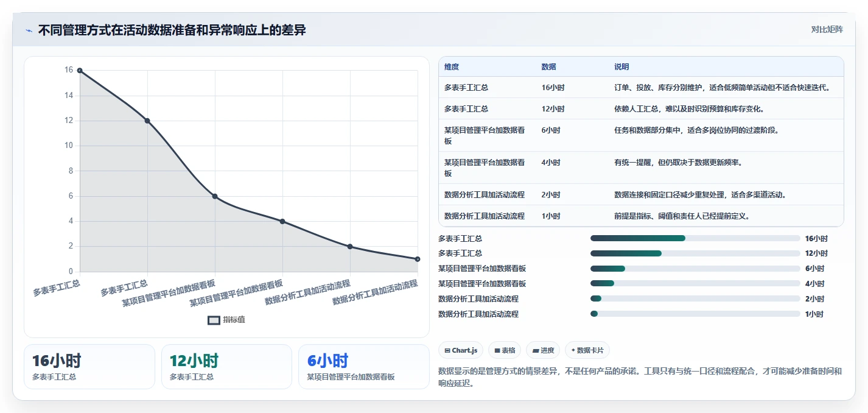This screenshot has width=868, height=413.
Task: Click the description 前提是指标、阈值和责任人已经提前定义
Action: point(682,216)
